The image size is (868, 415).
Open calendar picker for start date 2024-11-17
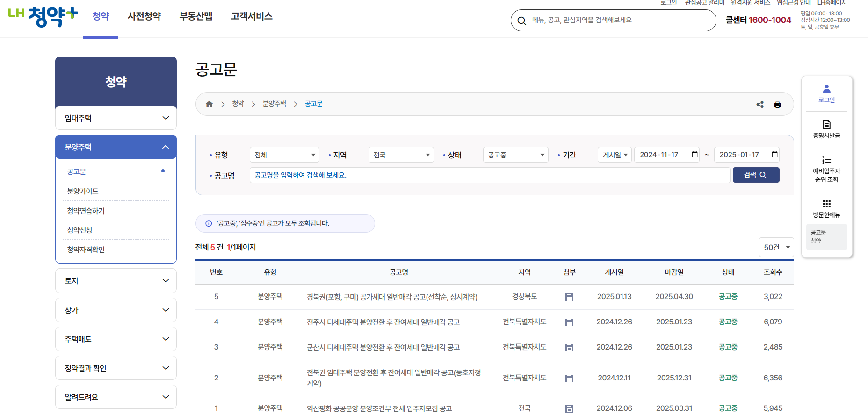(694, 155)
